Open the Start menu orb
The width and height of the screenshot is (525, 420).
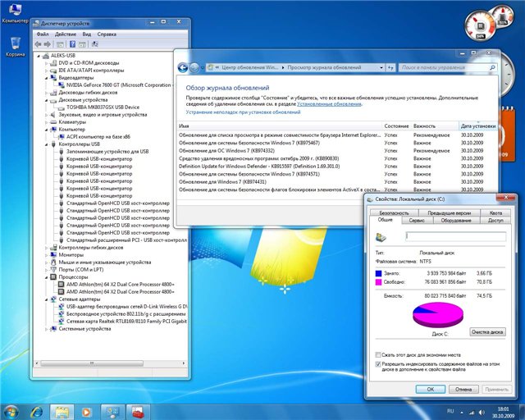pos(11,412)
